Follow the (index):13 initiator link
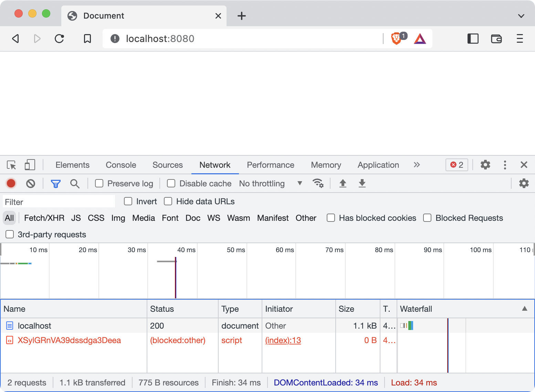 click(x=283, y=340)
